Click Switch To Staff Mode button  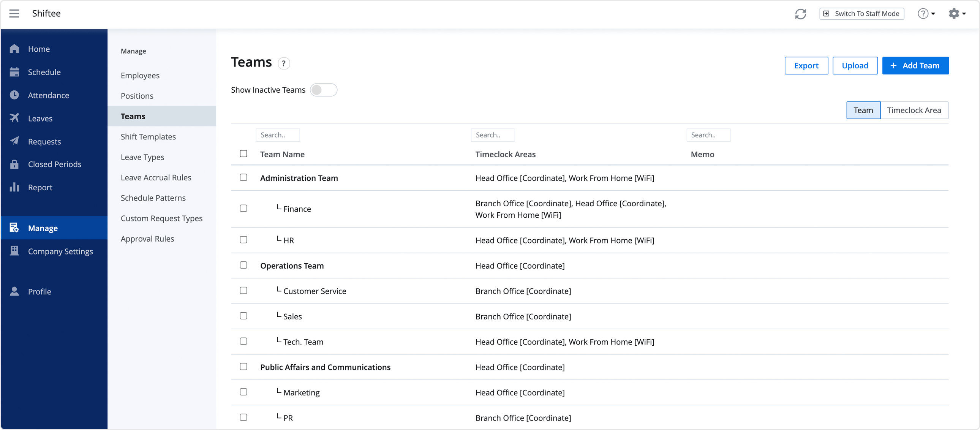click(861, 14)
